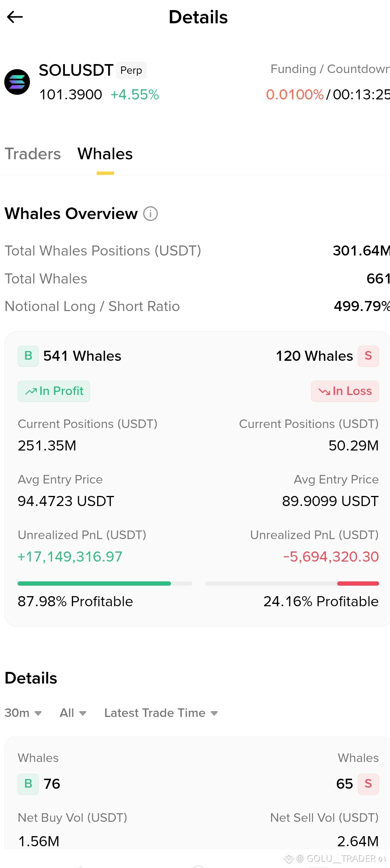Viewport: 390px width, 868px height.
Task: Open the 30m time interval dropdown
Action: [x=23, y=713]
